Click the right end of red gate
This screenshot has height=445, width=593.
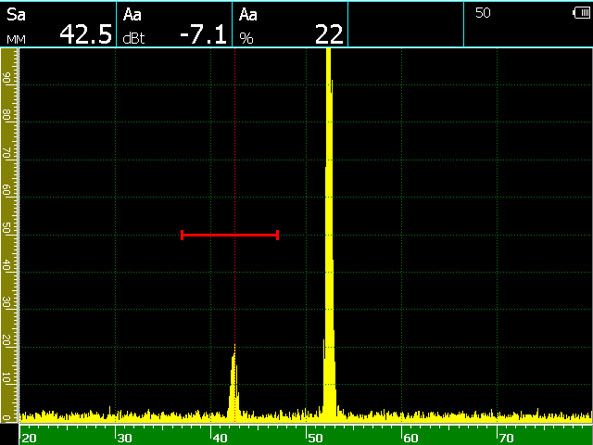point(278,235)
